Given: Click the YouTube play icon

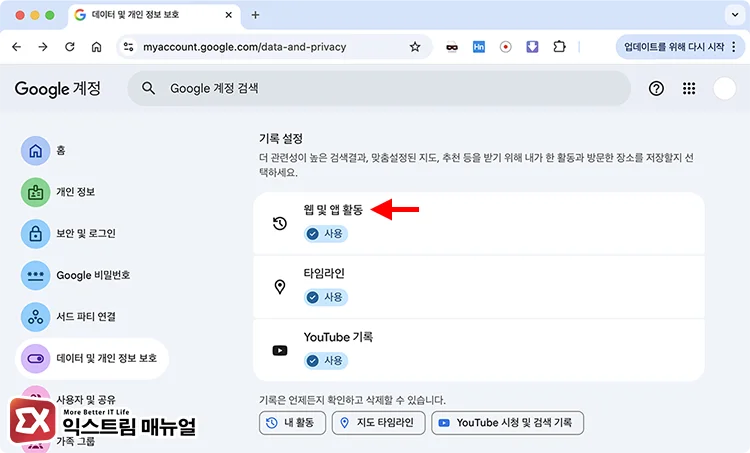Looking at the screenshot, I should [280, 350].
